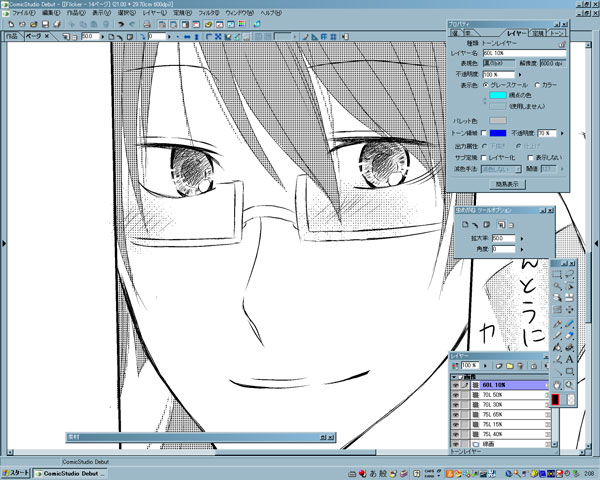Click the new folder icon in layer panel

click(509, 366)
